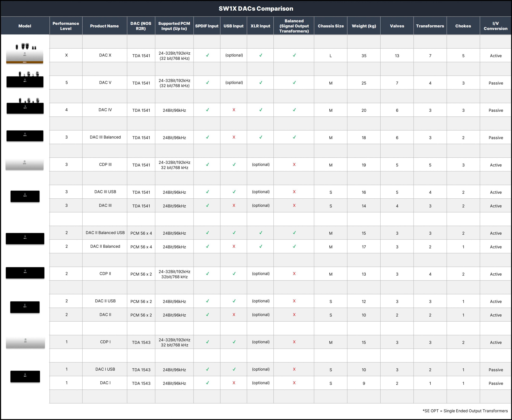Image resolution: width=512 pixels, height=420 pixels.
Task: Click the red USB cross in DAC I row
Action: point(234,383)
